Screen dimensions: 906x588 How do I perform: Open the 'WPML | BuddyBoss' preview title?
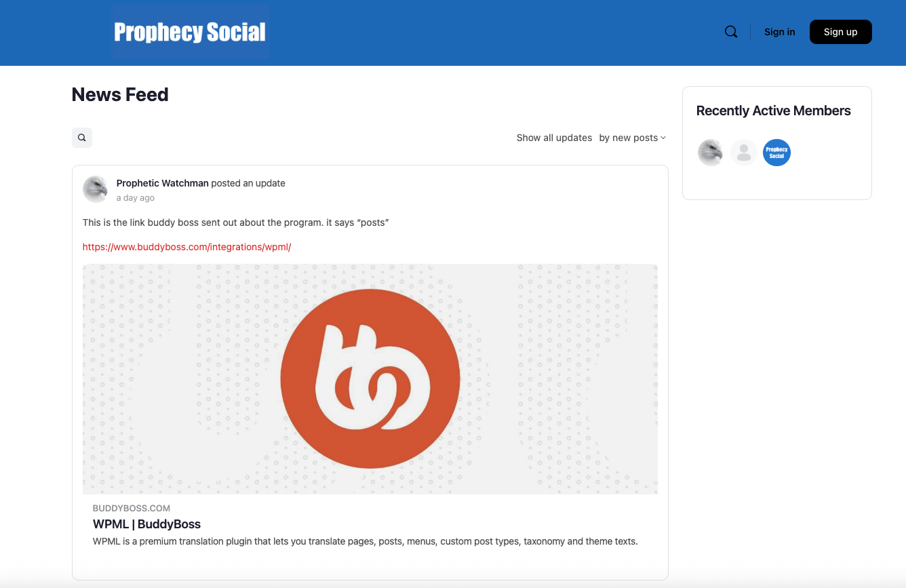coord(146,524)
